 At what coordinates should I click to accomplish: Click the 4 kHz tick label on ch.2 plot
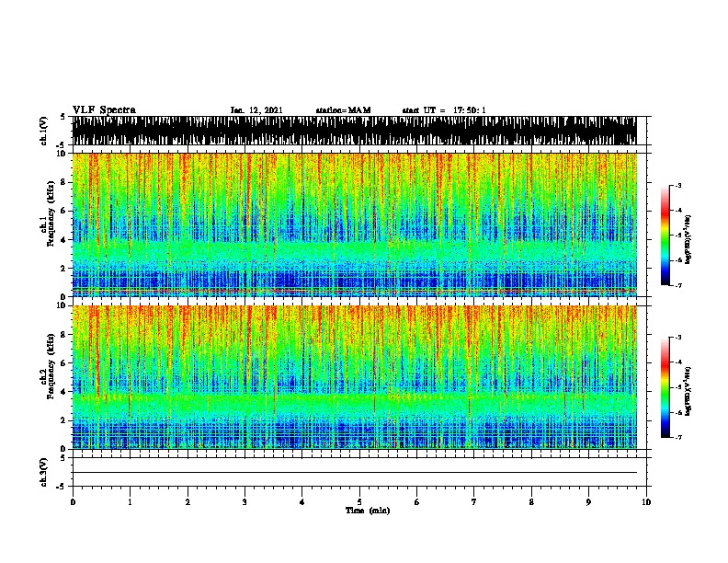(x=63, y=392)
